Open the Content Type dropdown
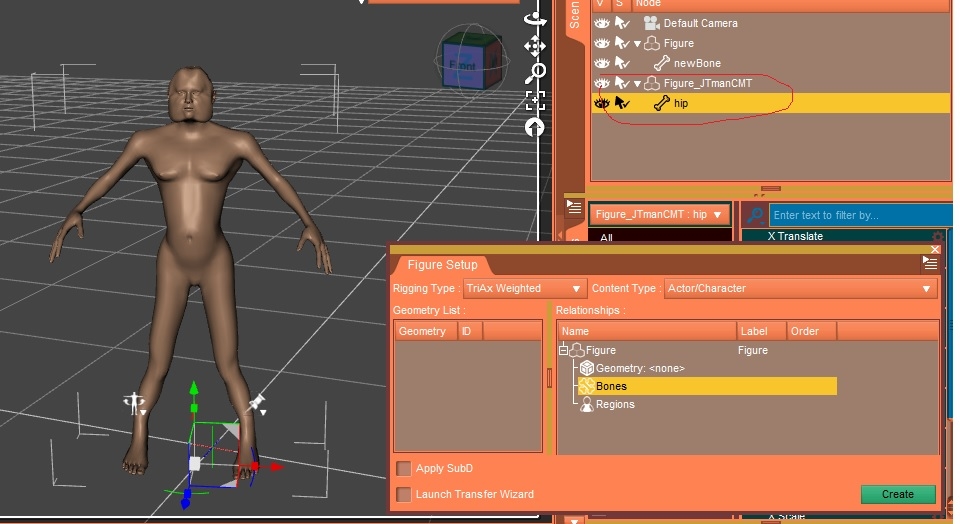Image resolution: width=960 pixels, height=524 pixels. click(x=799, y=288)
